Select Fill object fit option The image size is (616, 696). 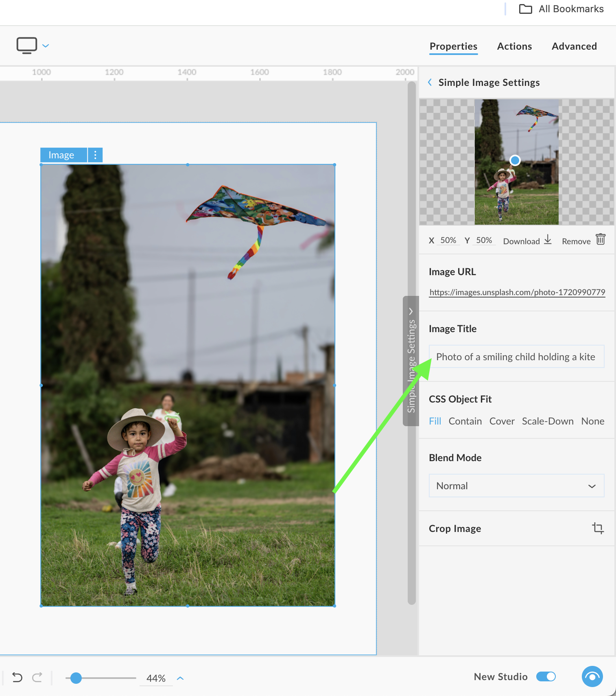coord(435,421)
